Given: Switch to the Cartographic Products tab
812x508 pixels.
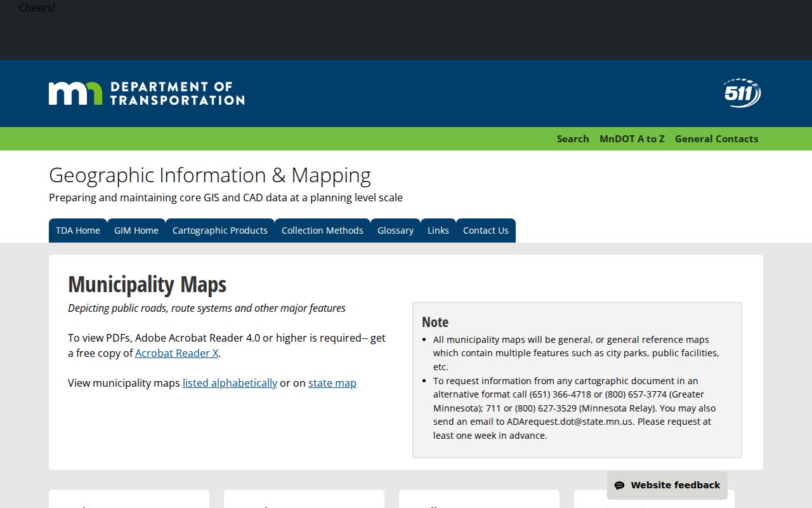Looking at the screenshot, I should tap(220, 231).
